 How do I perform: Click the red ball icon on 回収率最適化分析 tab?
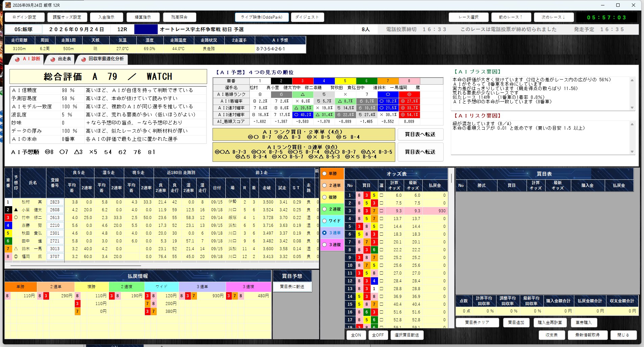(83, 59)
